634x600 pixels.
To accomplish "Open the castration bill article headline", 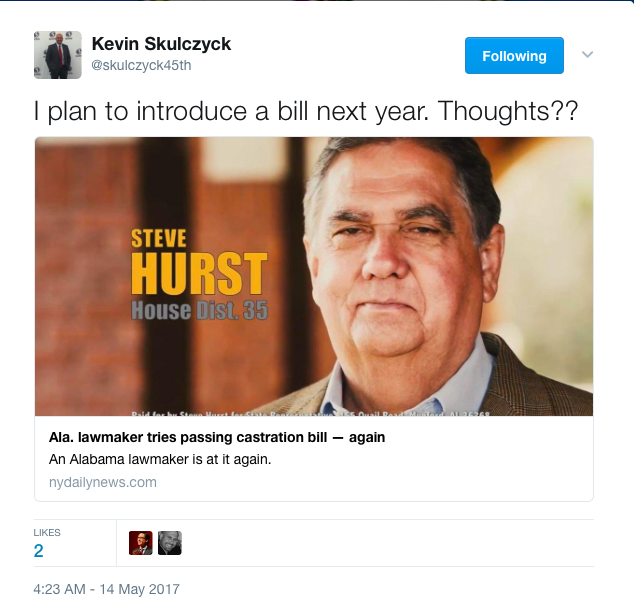I will pos(217,437).
